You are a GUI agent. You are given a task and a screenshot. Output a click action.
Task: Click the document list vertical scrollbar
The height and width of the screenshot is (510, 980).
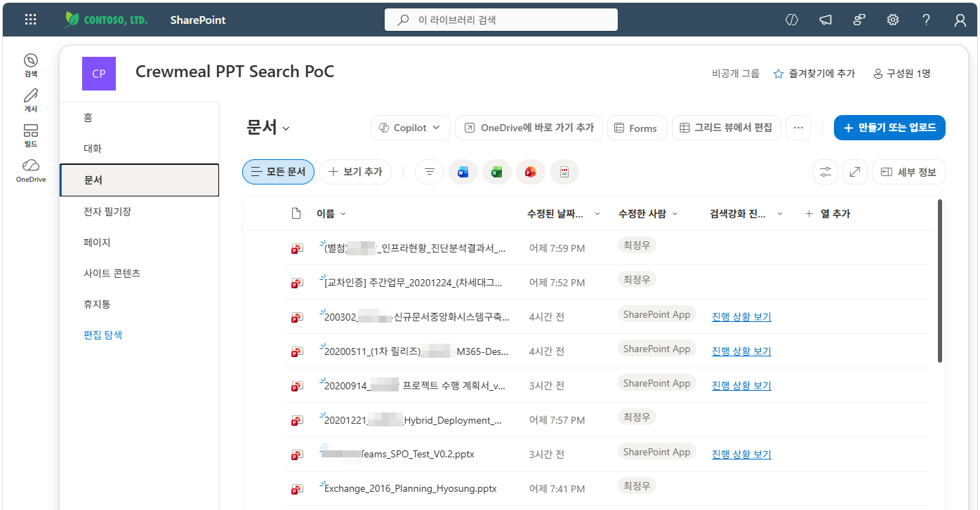940,281
